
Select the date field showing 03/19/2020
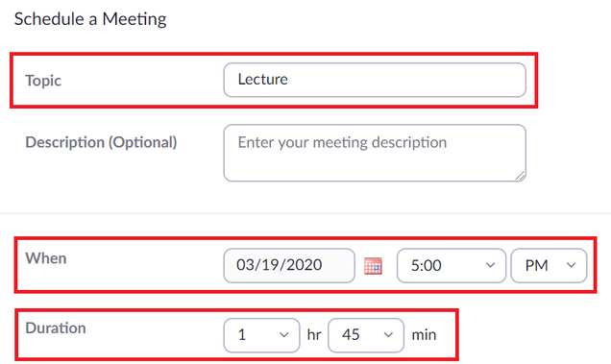(289, 265)
